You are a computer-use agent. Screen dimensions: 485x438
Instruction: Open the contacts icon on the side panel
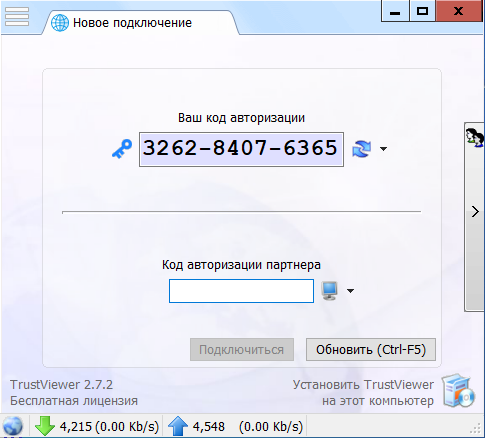[x=475, y=137]
